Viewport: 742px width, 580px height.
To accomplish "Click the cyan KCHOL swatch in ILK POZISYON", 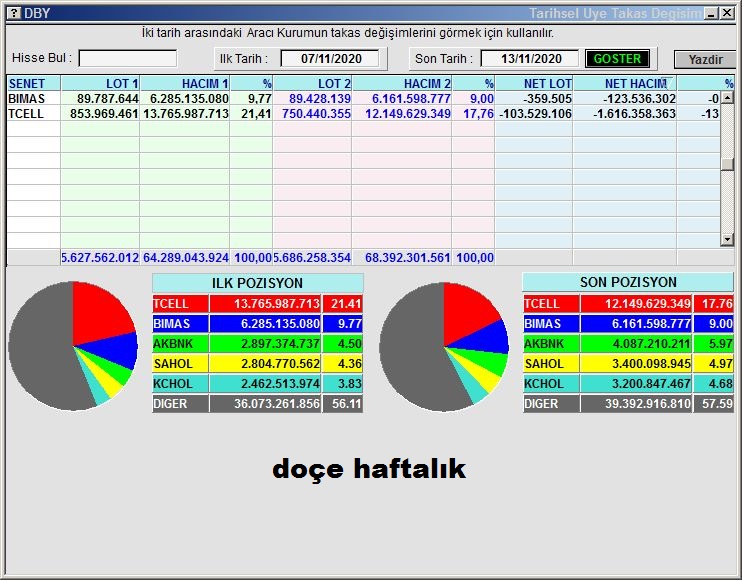I will pos(180,384).
